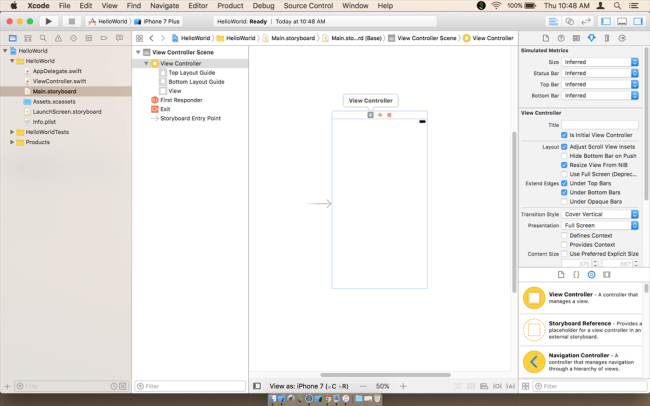650x406 pixels.
Task: Select ViewController.swift in navigator
Action: (59, 81)
